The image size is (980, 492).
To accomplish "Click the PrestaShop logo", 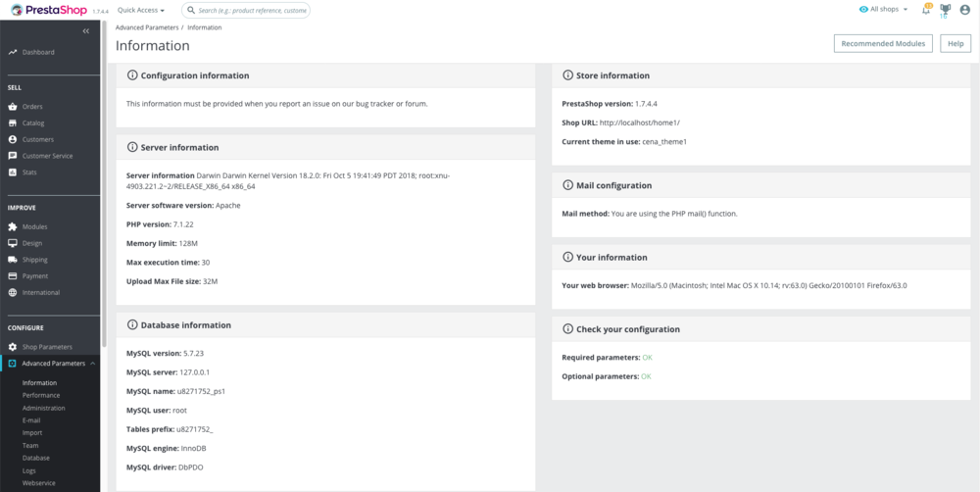I will pos(50,10).
